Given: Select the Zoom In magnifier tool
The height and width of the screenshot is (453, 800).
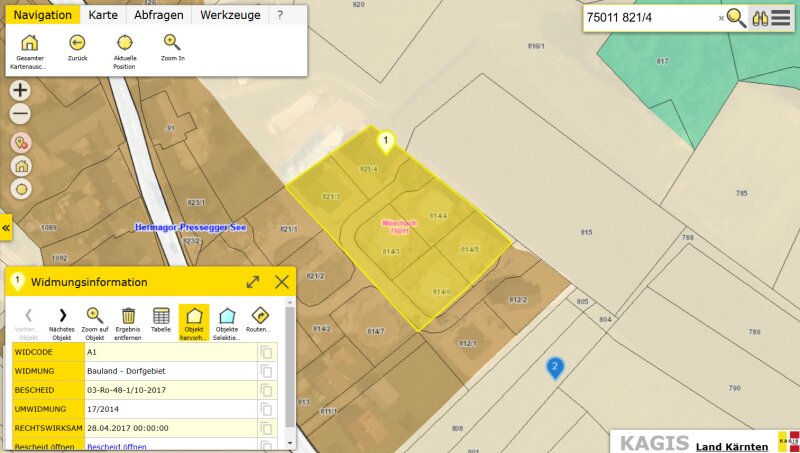Looking at the screenshot, I should tap(172, 43).
